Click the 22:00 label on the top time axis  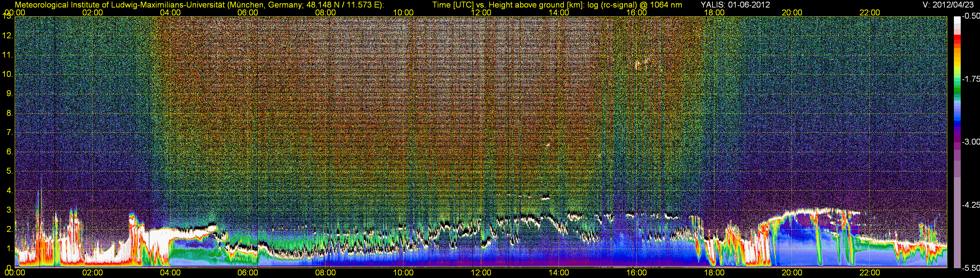point(870,12)
